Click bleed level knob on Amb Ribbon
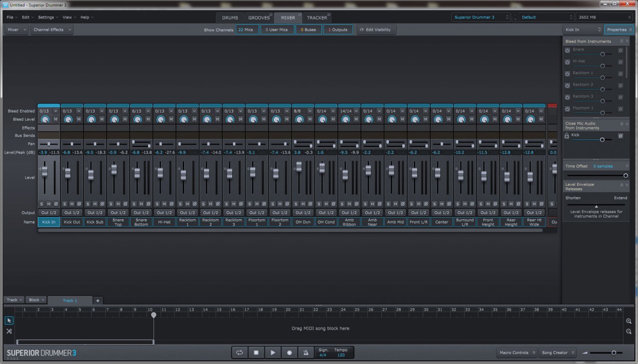The width and height of the screenshot is (638, 364). click(x=345, y=120)
